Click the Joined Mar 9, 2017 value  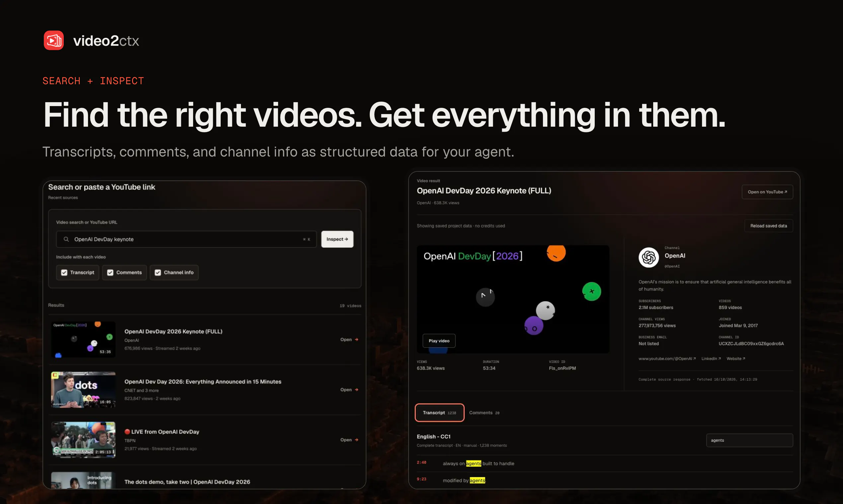click(x=738, y=325)
